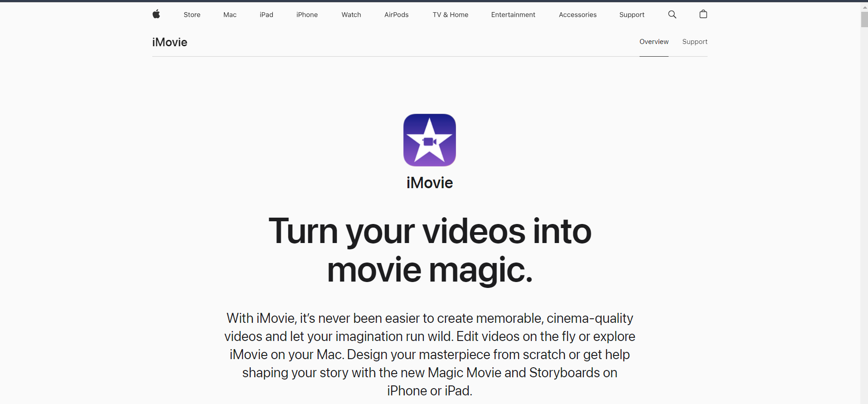Open the Support item in top navigation
Image resolution: width=868 pixels, height=404 pixels.
coord(632,15)
